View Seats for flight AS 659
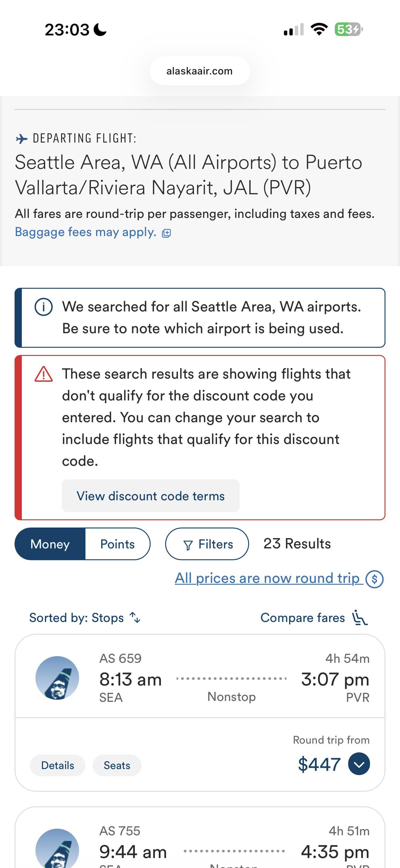The width and height of the screenshot is (400, 868). click(117, 765)
